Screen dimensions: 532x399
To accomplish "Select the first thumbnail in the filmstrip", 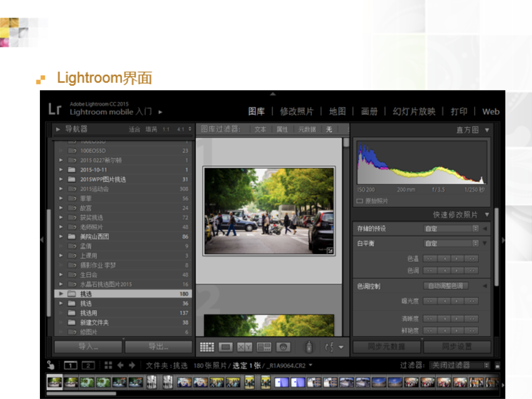I will 55,382.
